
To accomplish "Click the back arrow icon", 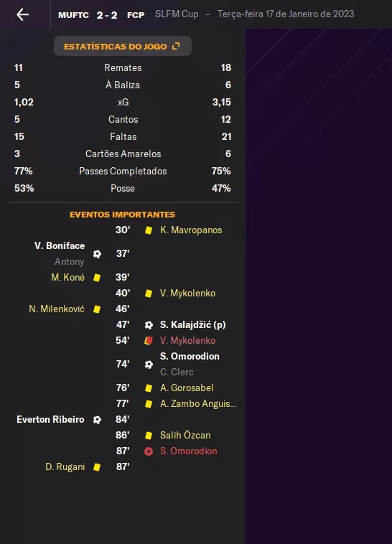I will point(22,14).
